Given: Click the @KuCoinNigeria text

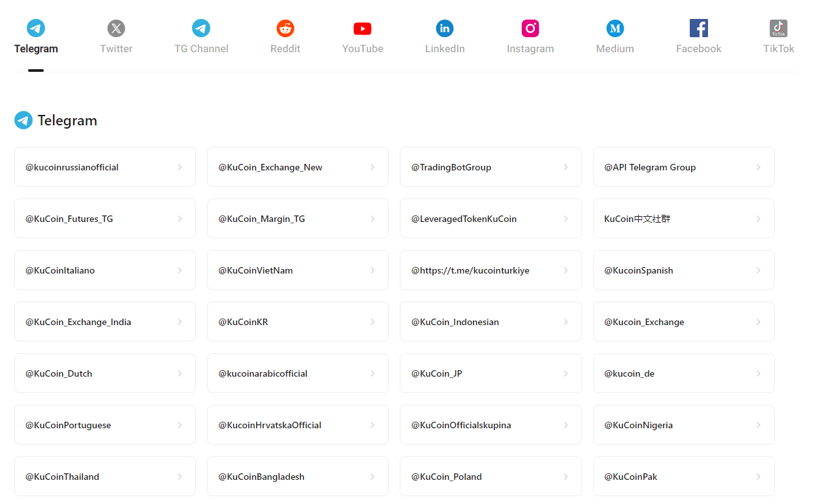Looking at the screenshot, I should click(638, 425).
